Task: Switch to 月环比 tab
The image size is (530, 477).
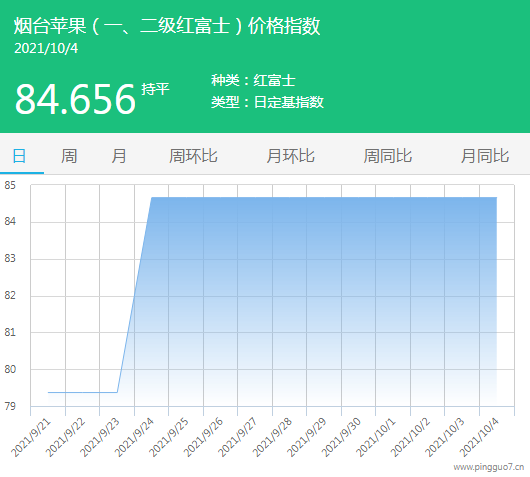Action: pyautogui.click(x=291, y=156)
